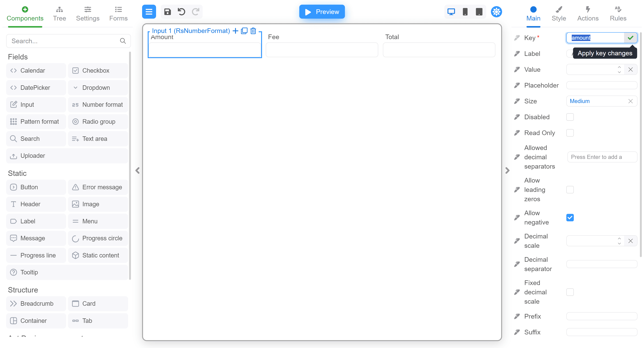This screenshot has height=348, width=644.
Task: Click the save icon in toolbar
Action: pos(167,12)
